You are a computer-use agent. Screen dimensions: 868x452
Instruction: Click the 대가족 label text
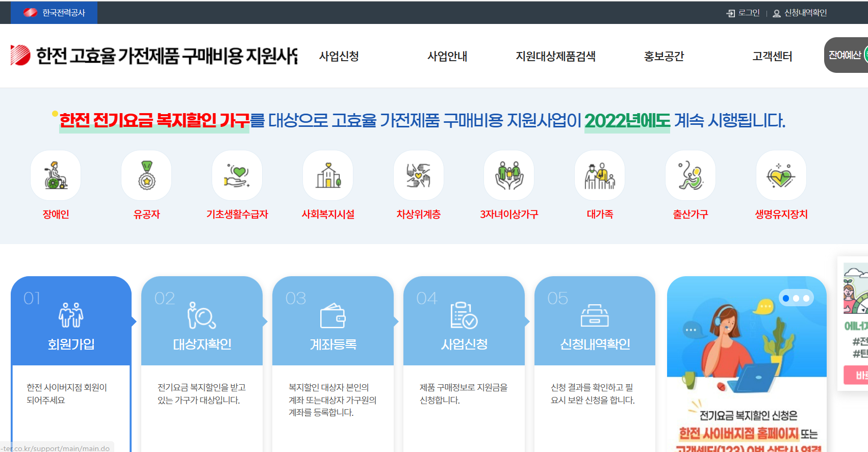(x=600, y=215)
